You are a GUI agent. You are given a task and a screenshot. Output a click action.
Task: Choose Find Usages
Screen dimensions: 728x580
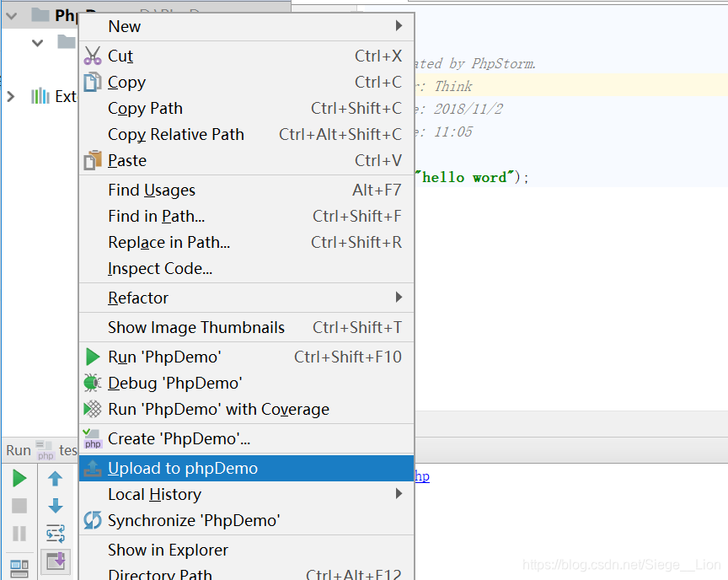(247, 190)
